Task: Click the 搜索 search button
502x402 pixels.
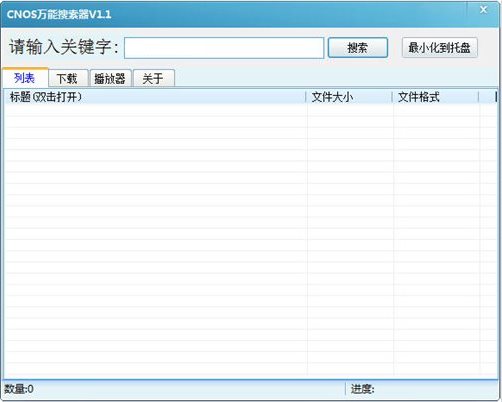Action: pyautogui.click(x=358, y=48)
